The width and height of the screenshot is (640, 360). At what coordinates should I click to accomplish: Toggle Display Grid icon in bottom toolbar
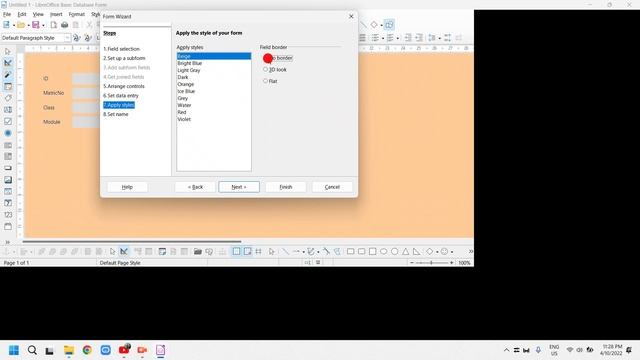click(x=236, y=251)
